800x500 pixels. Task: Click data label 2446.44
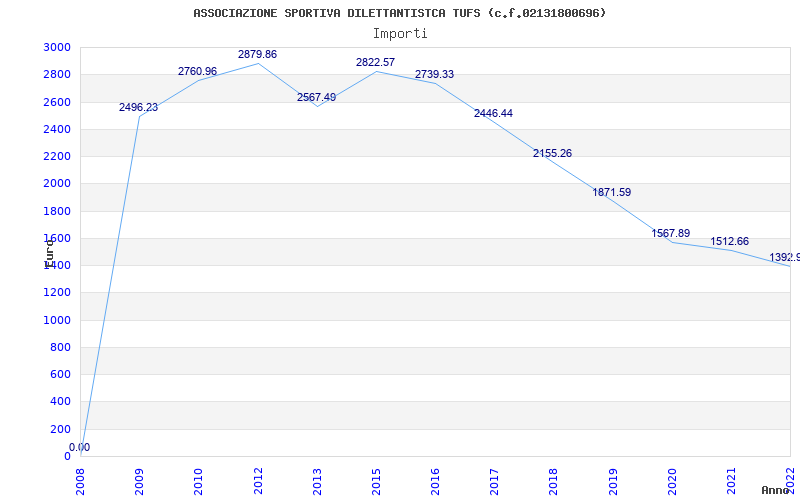pos(493,114)
